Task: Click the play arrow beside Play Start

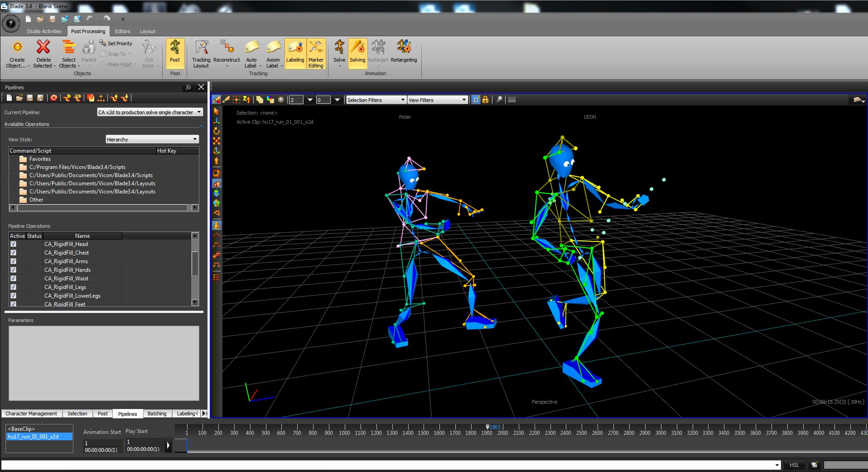Action: tap(169, 445)
